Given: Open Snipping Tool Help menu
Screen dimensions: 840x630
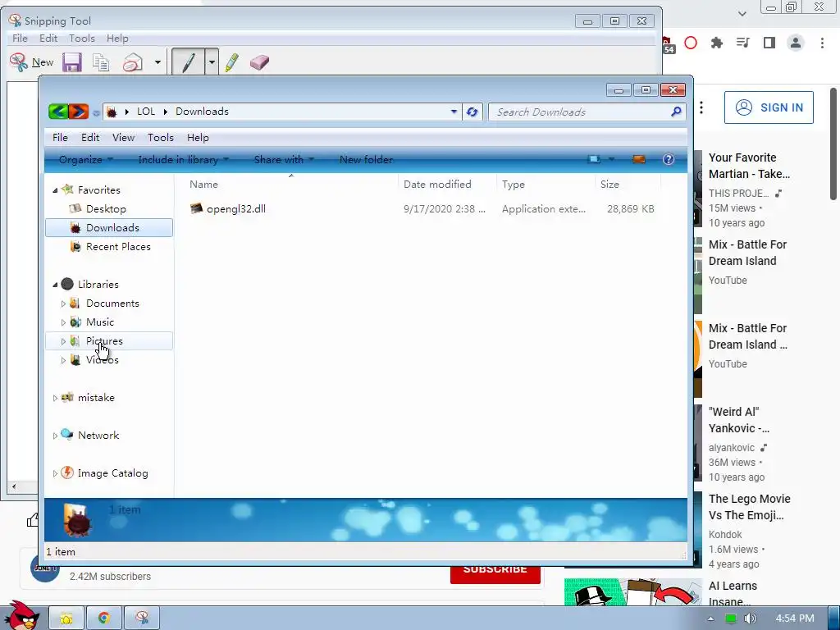Looking at the screenshot, I should 117,38.
